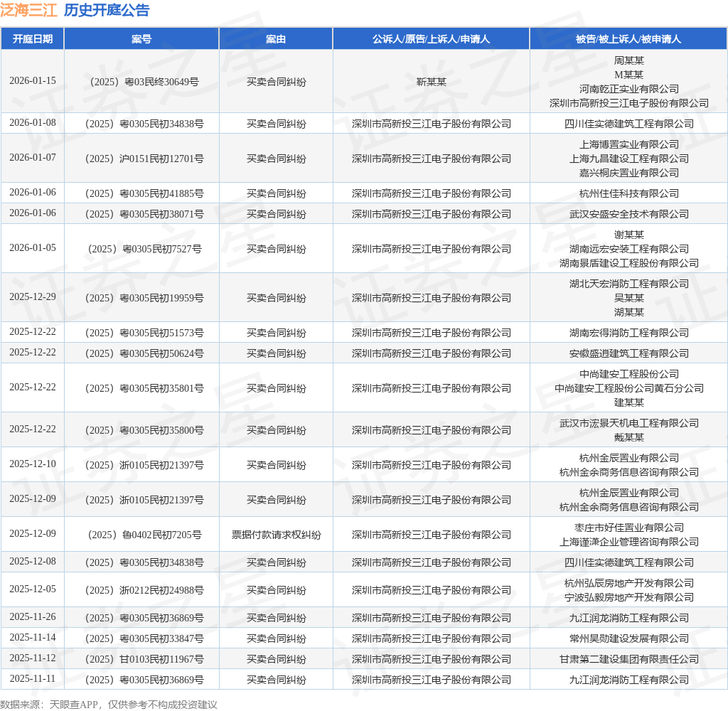Click defendant 上海谨潇企业管理咨询有限公司
Screen dimensions: 728x711
point(628,542)
